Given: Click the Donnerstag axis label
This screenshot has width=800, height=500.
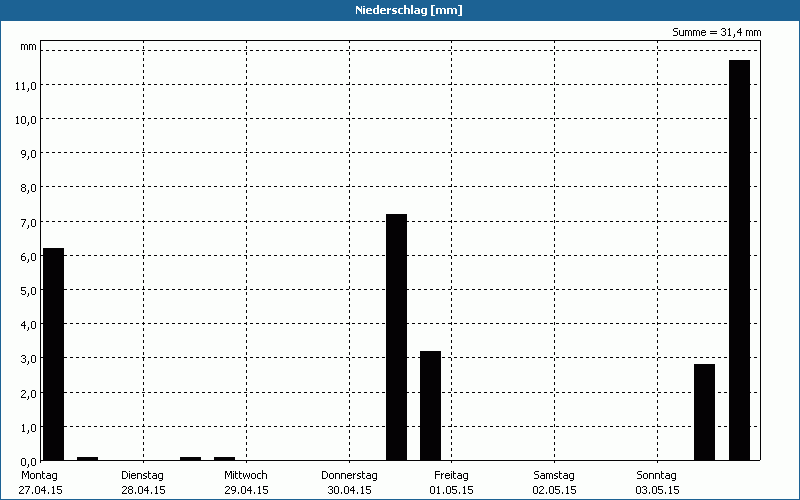Looking at the screenshot, I should [x=349, y=475].
